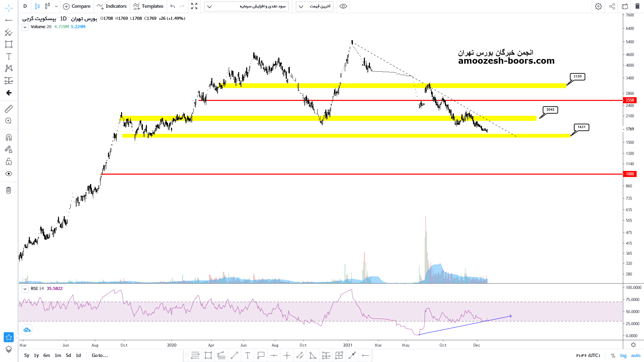This screenshot has width=644, height=362.
Task: Toggle log scale
Action: (x=623, y=356)
